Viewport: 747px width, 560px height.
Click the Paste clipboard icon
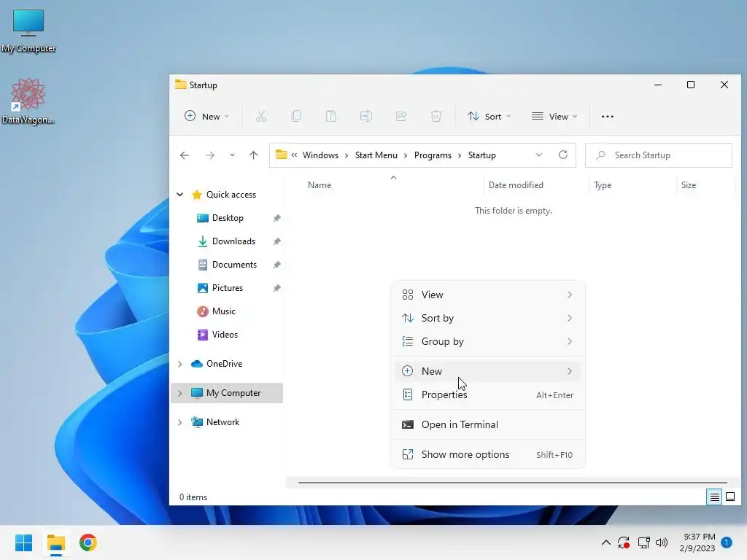pos(331,116)
